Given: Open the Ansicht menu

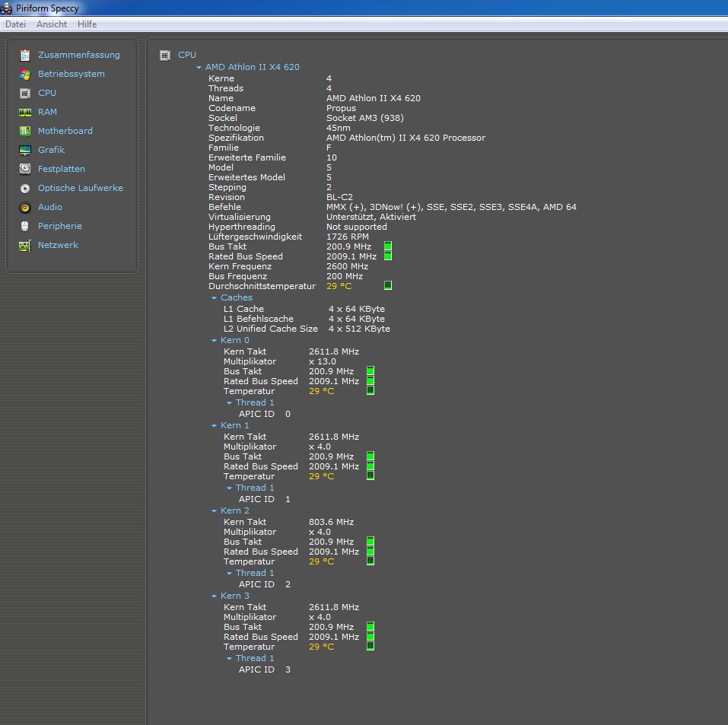Looking at the screenshot, I should click(x=52, y=24).
